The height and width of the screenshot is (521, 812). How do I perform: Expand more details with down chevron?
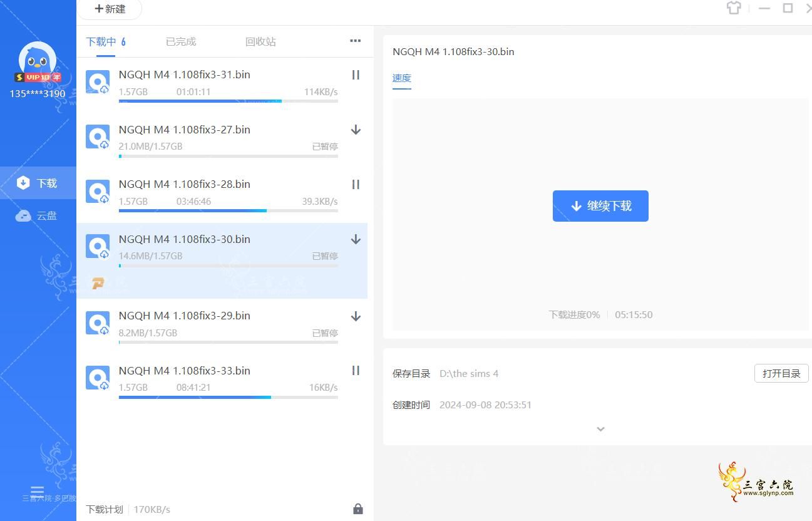[x=600, y=429]
